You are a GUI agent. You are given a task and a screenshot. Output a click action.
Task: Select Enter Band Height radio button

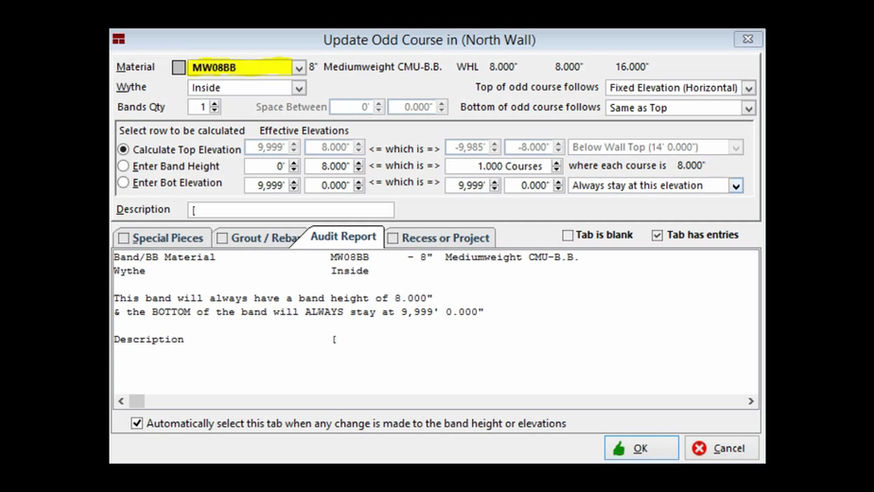[x=123, y=166]
